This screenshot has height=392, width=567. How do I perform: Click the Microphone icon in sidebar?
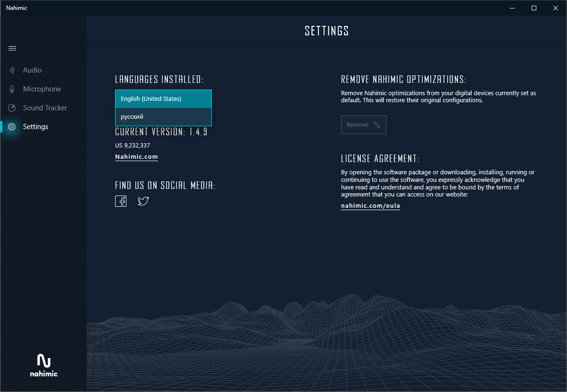tap(12, 89)
